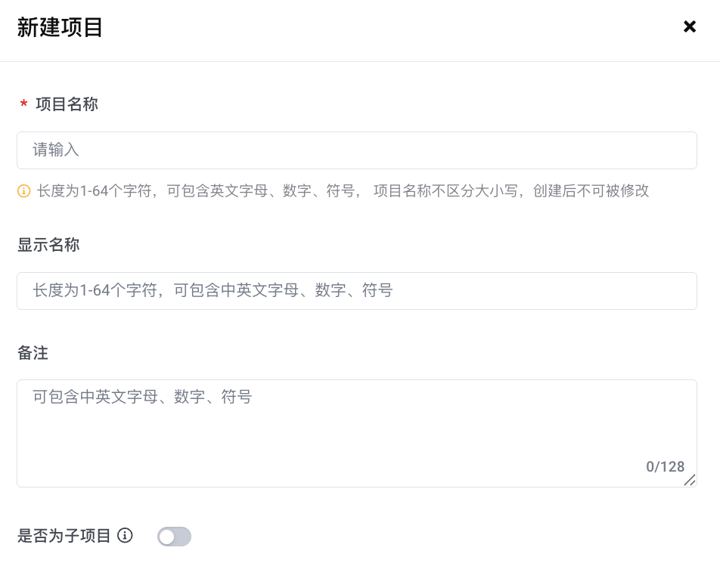Click the 备注 textarea resize handle

pos(690,480)
